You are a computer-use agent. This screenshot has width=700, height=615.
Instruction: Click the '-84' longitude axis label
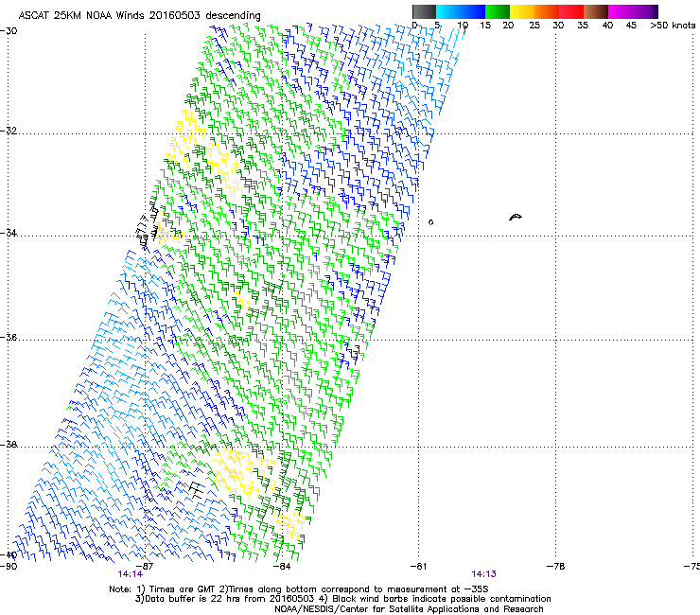tap(282, 567)
